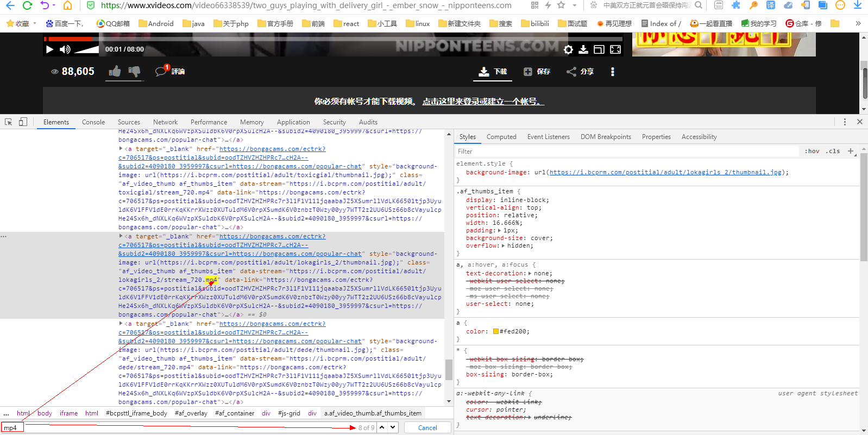This screenshot has height=435, width=868.
Task: Click the browser reload icon
Action: pyautogui.click(x=27, y=5)
